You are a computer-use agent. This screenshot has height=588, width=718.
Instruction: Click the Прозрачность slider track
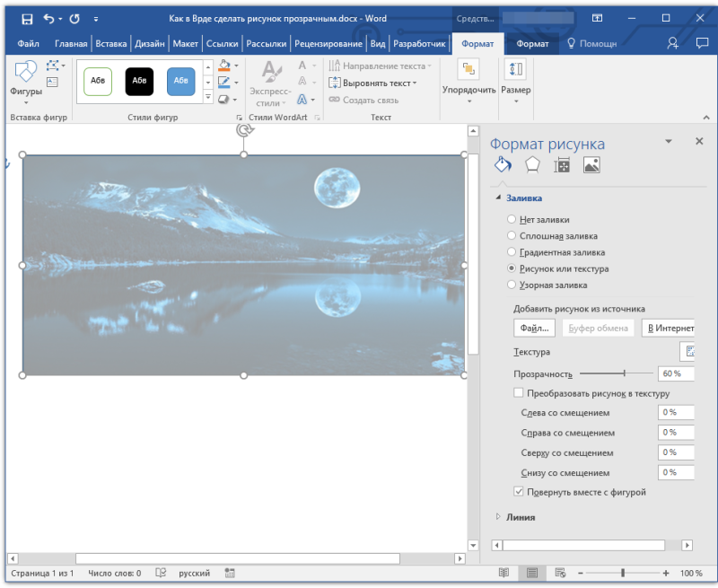pyautogui.click(x=616, y=373)
